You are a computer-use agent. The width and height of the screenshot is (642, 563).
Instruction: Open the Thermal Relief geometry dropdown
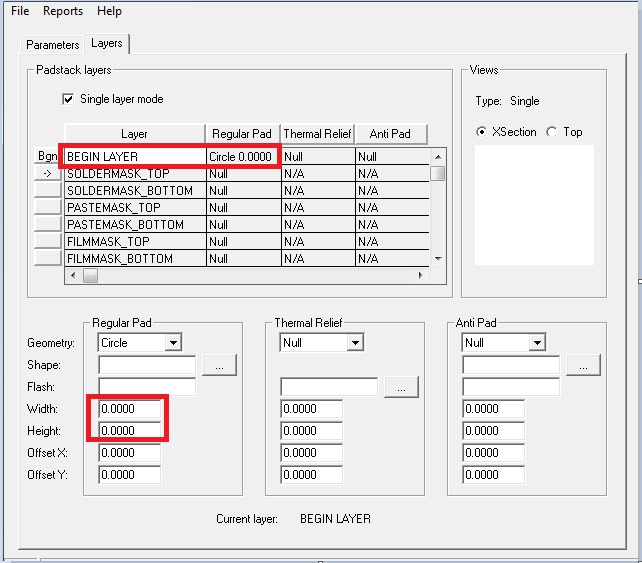[x=355, y=343]
